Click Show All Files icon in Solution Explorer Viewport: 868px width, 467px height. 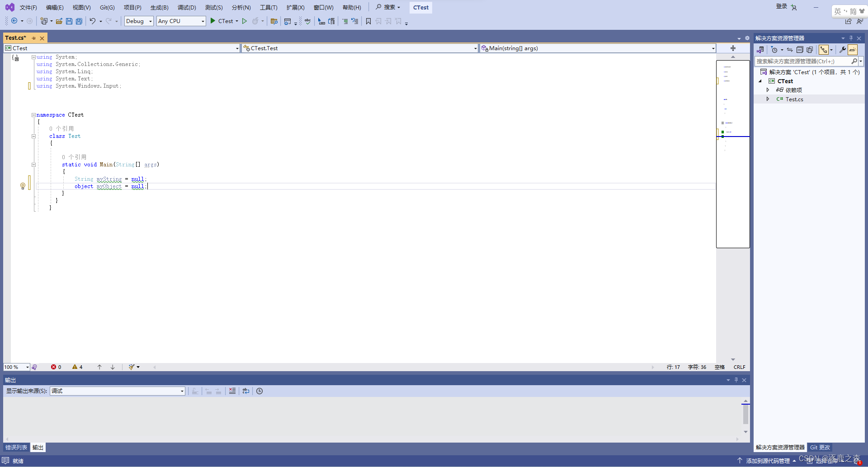[810, 50]
